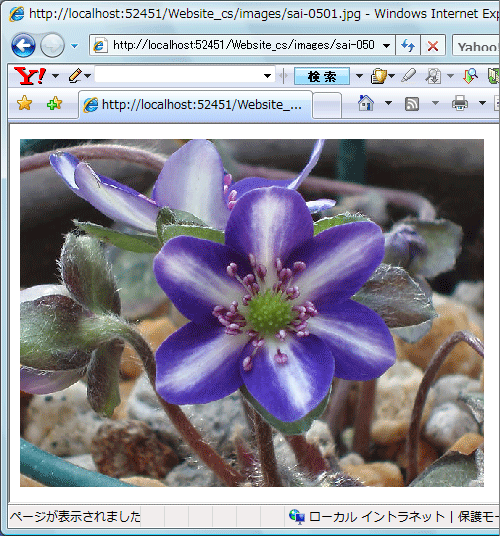Open the dropdown beside the printer icon
Viewport: 500px width, 536px height.
(482, 103)
